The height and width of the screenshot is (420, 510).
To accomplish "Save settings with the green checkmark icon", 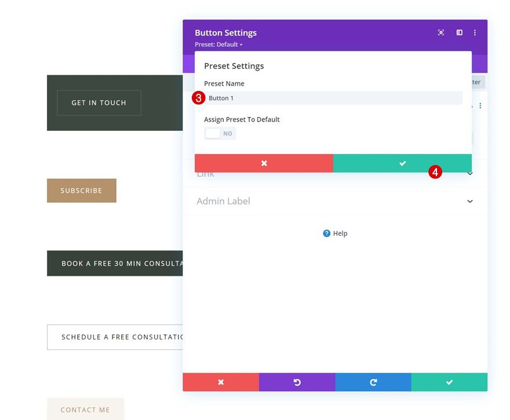I will pos(449,382).
